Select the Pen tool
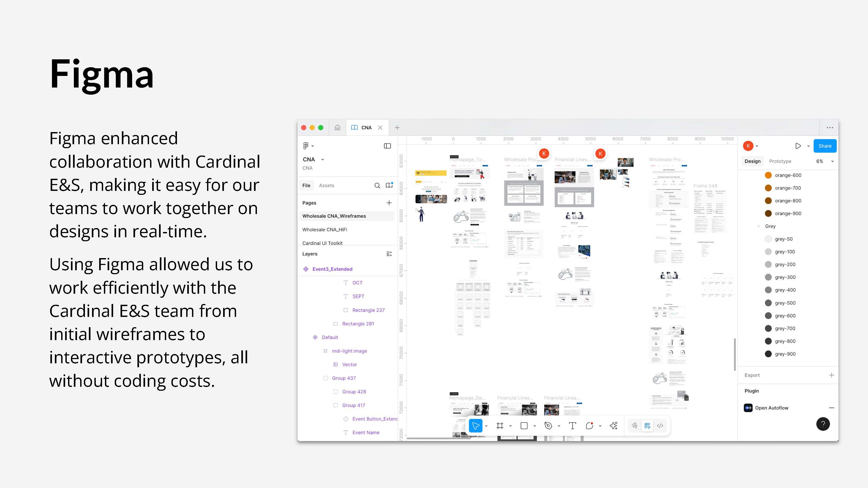The height and width of the screenshot is (488, 868). tap(548, 426)
